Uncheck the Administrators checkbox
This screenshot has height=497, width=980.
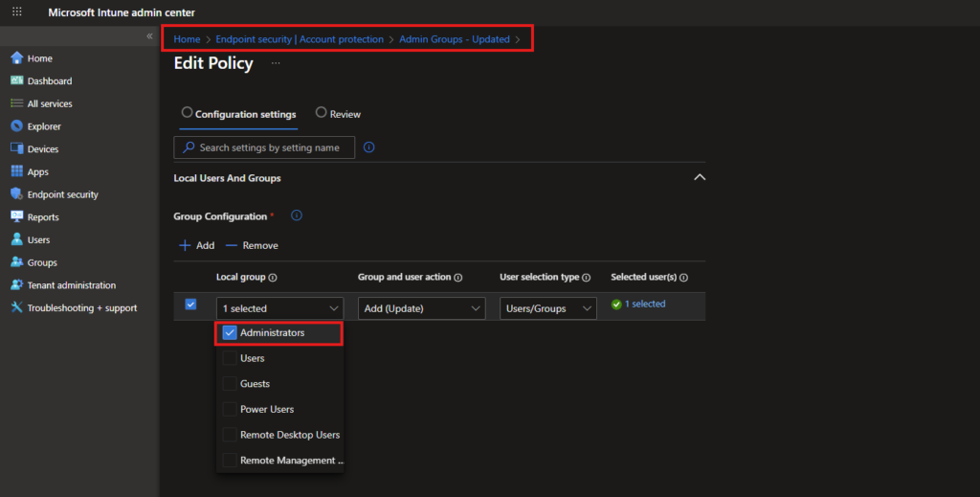[230, 333]
